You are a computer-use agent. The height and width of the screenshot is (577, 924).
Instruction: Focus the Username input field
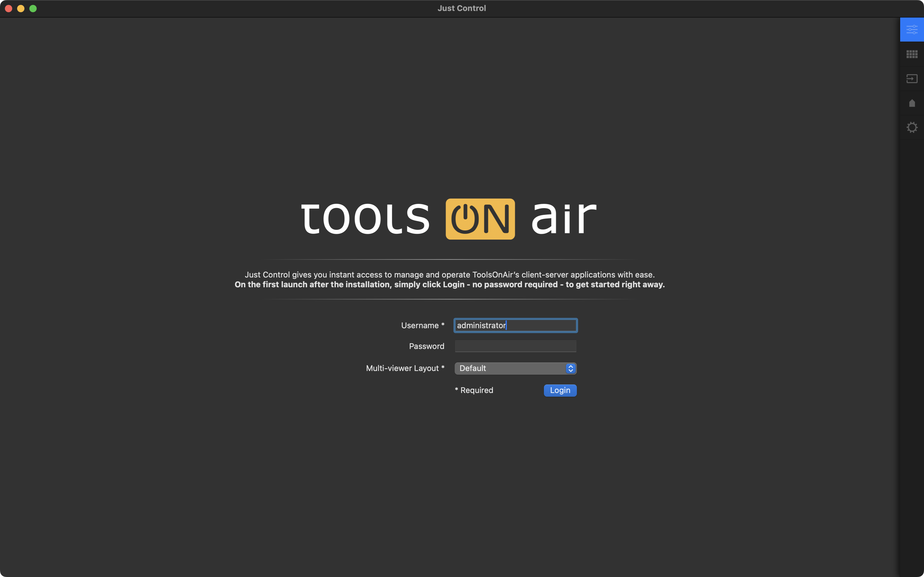(515, 325)
